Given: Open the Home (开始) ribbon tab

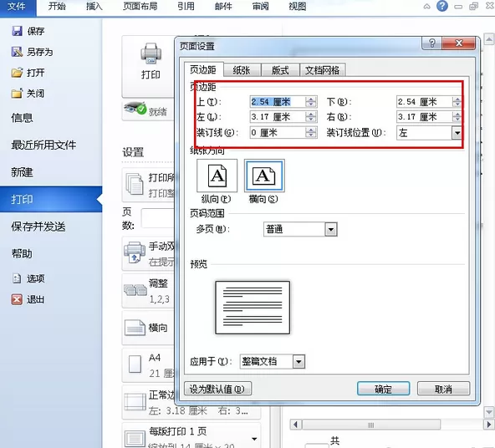Looking at the screenshot, I should 57,7.
